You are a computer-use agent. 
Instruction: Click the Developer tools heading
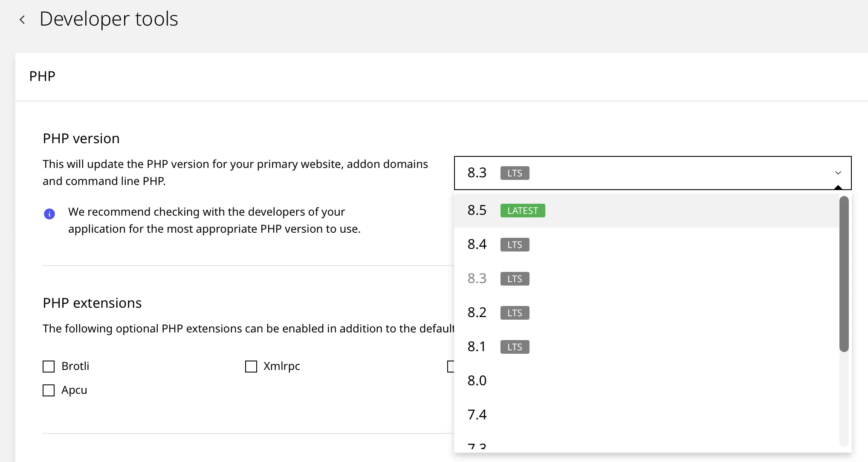[109, 18]
